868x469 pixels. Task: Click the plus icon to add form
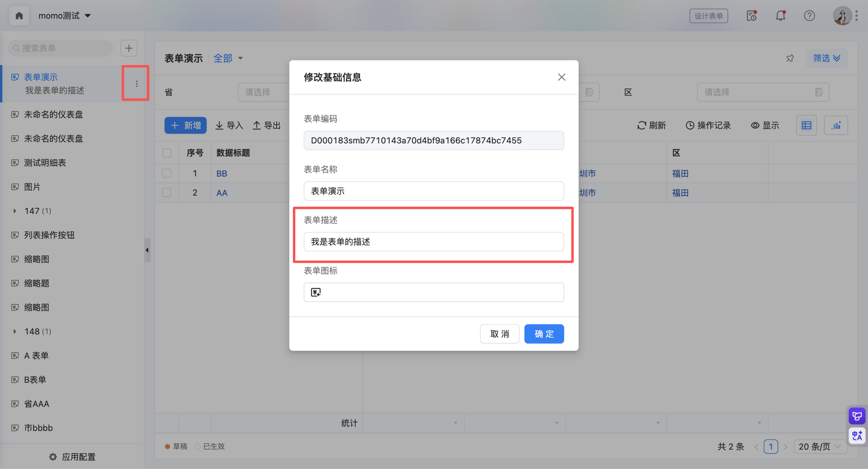coord(129,48)
